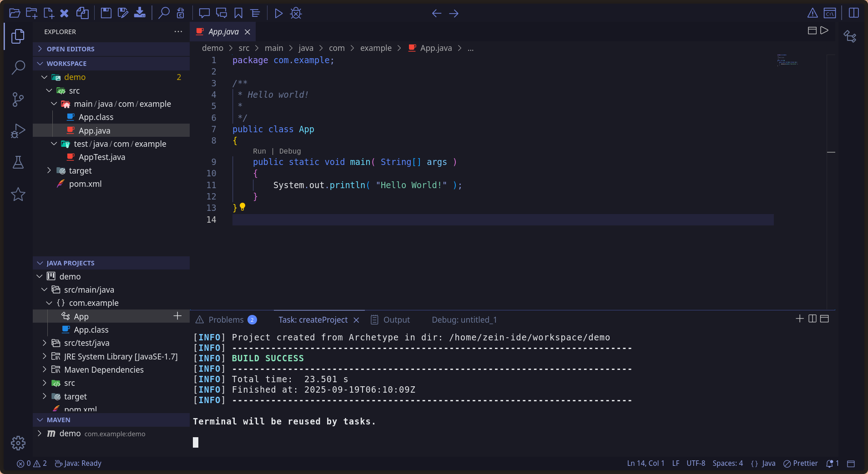This screenshot has width=868, height=474.
Task: Toggle the bottom panel layout in status bar
Action: tap(851, 464)
